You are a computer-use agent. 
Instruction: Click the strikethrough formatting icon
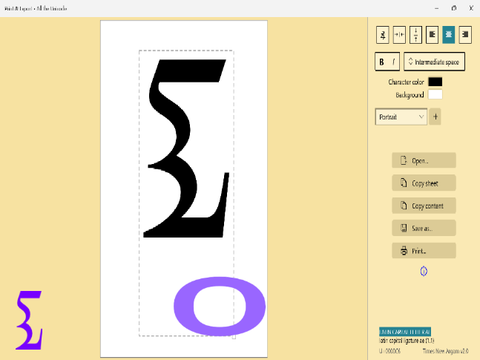pos(383,35)
